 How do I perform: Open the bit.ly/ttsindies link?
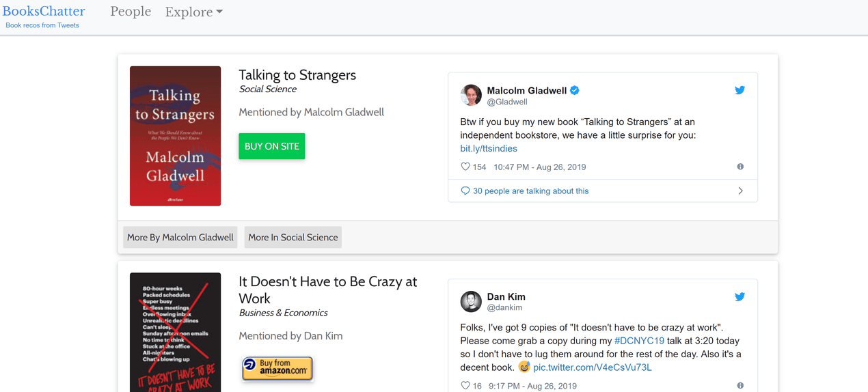(x=489, y=148)
